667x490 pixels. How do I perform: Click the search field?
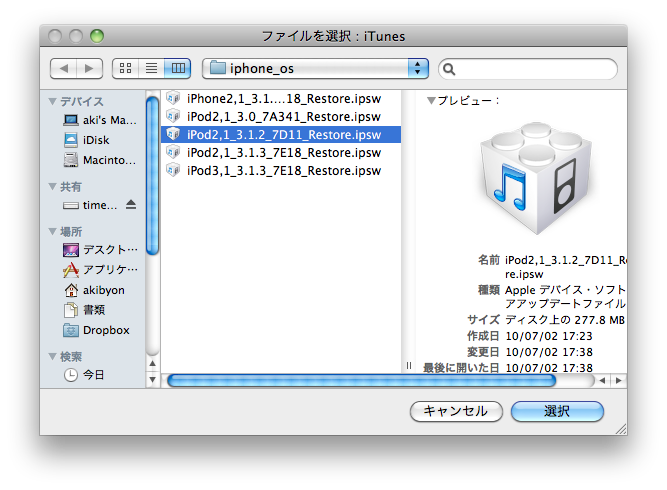pos(528,69)
